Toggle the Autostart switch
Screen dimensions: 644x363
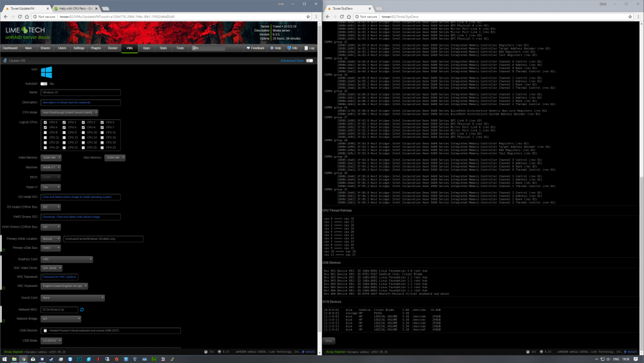pyautogui.click(x=44, y=84)
